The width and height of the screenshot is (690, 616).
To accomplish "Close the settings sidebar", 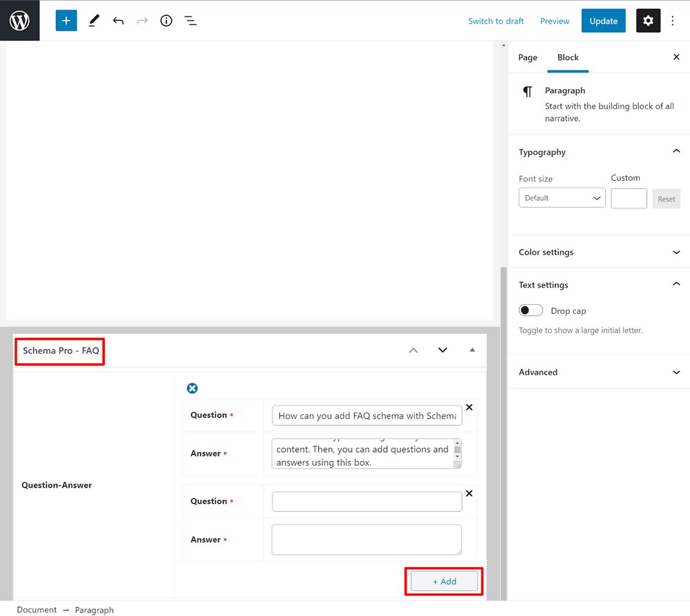I will pyautogui.click(x=676, y=57).
